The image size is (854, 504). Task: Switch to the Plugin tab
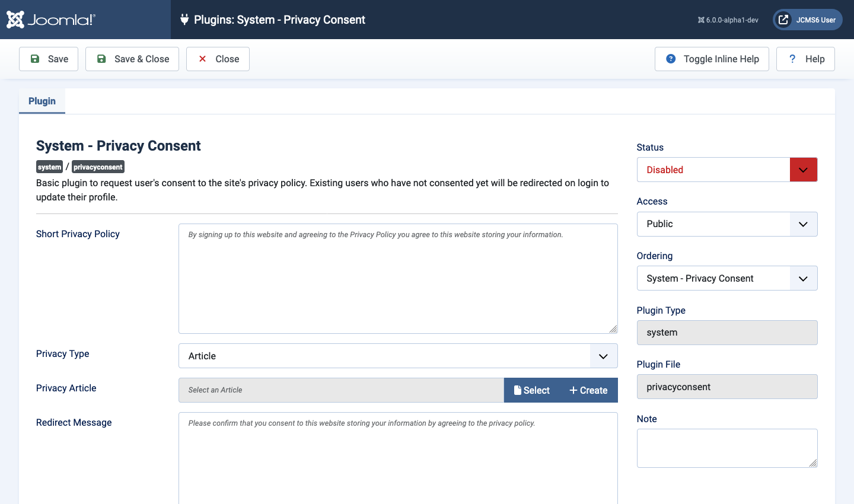point(42,101)
